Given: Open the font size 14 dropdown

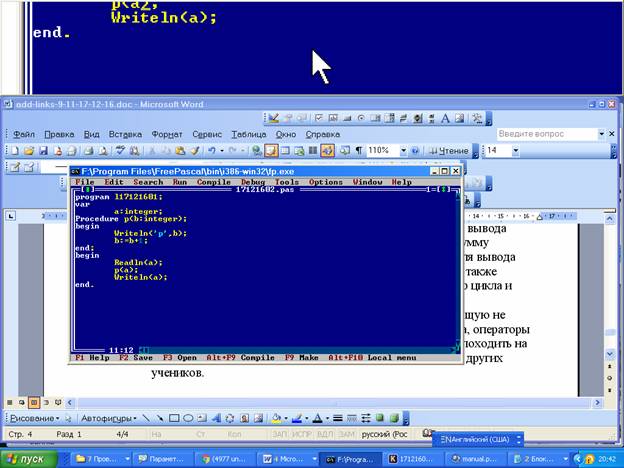Looking at the screenshot, I should click(515, 151).
